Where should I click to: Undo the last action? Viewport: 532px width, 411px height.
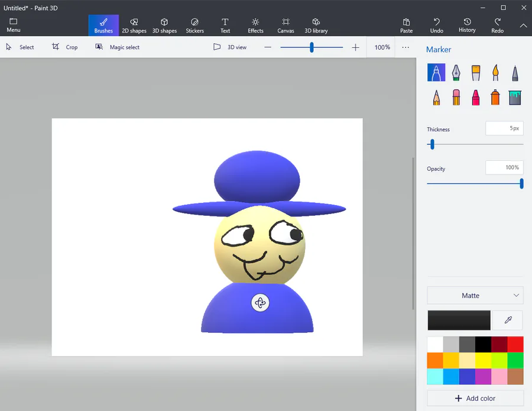click(x=437, y=25)
